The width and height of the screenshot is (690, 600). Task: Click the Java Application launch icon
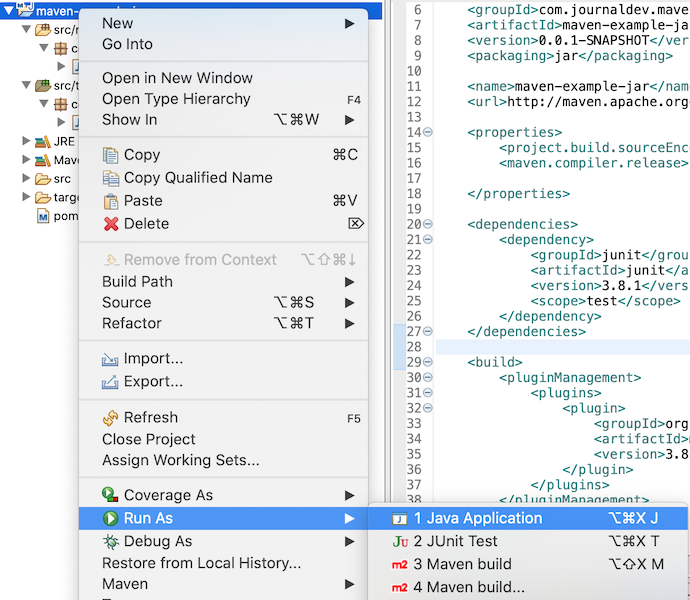click(x=399, y=519)
